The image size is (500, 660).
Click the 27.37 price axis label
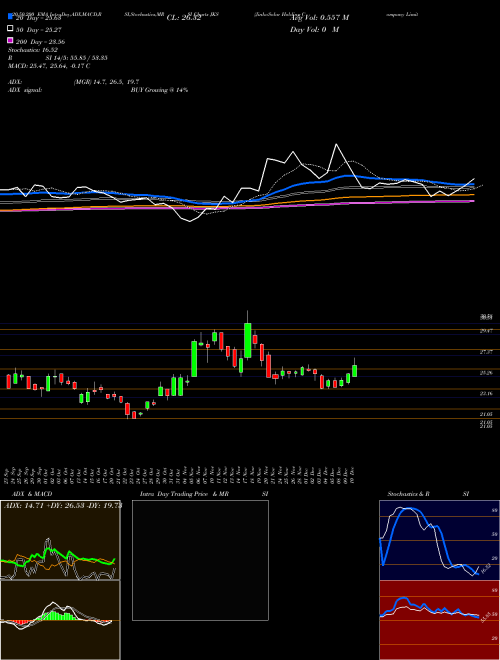click(486, 352)
